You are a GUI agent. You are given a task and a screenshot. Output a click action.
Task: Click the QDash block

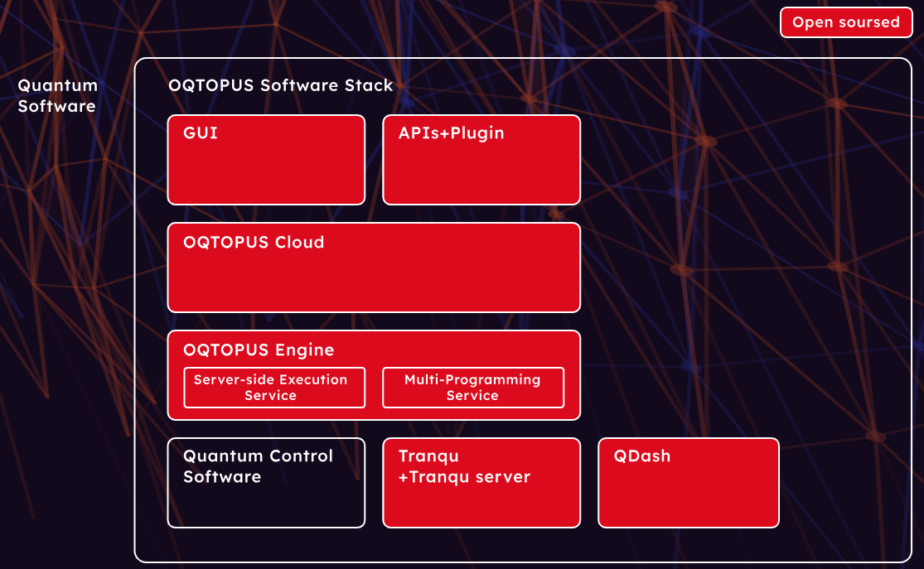(689, 483)
